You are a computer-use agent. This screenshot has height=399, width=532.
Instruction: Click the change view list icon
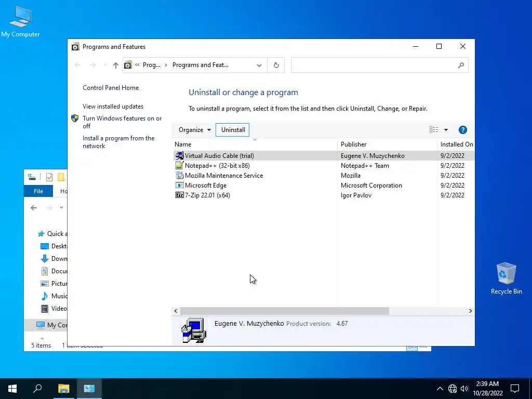click(434, 129)
